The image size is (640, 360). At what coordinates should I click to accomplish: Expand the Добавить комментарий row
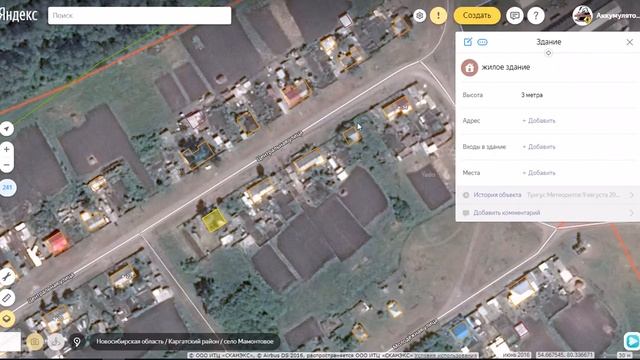pos(548,213)
